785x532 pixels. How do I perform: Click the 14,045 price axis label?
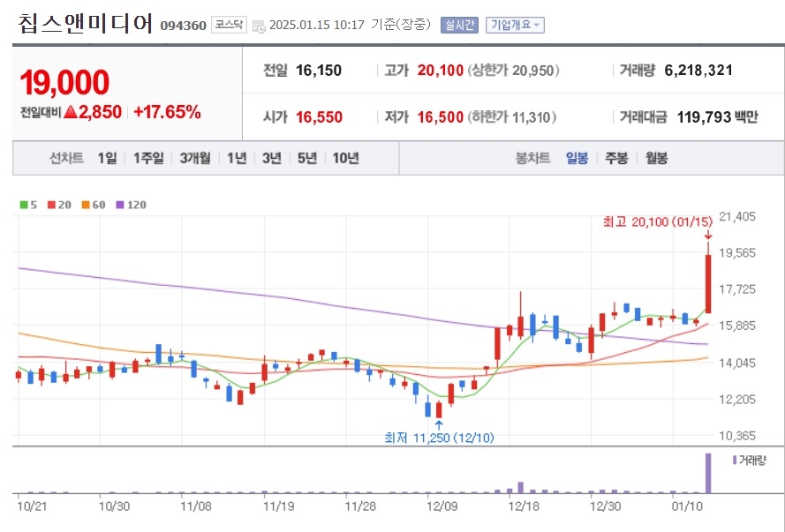point(737,363)
